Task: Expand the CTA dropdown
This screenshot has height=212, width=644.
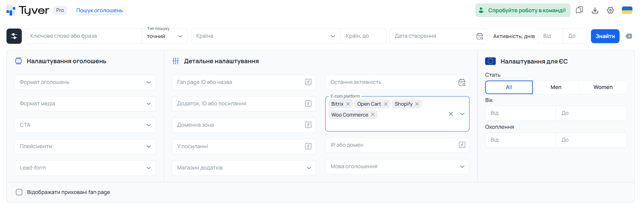Action: point(85,125)
